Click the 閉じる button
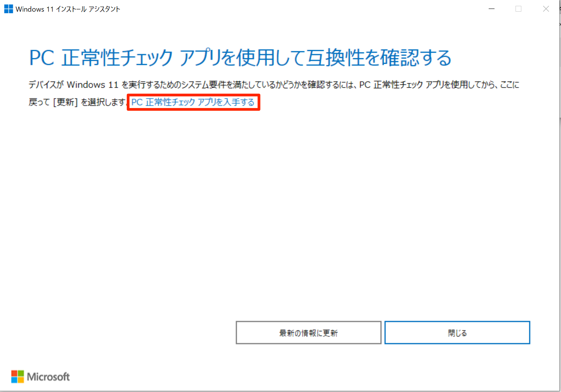Screen dimensions: 561x392 457,333
